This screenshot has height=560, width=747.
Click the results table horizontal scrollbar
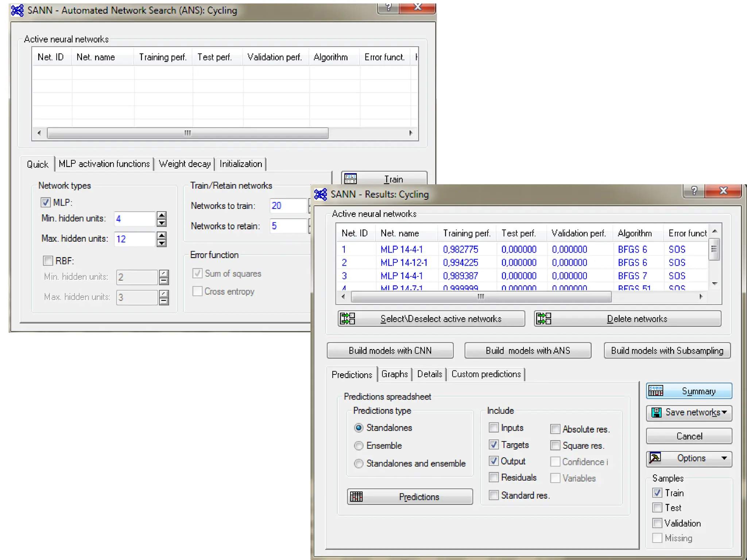(480, 297)
